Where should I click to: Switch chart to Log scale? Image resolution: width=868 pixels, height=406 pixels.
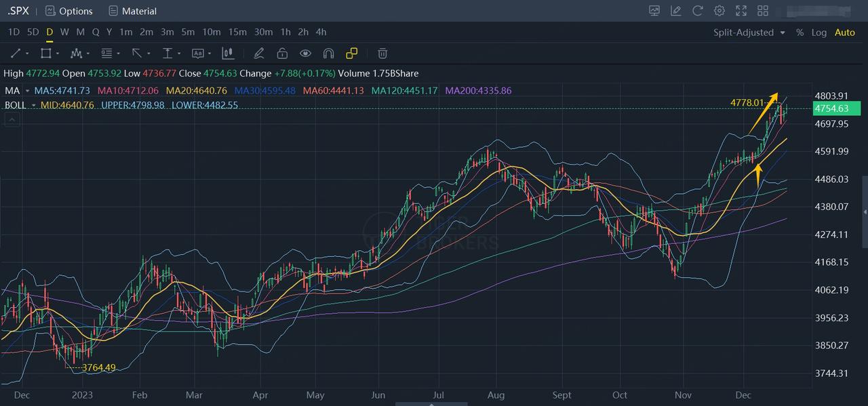819,32
